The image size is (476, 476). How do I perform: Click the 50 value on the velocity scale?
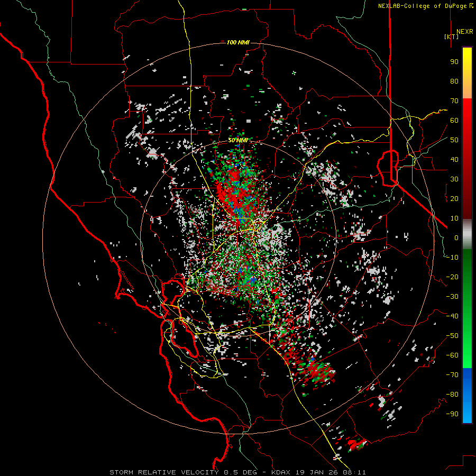pos(454,140)
